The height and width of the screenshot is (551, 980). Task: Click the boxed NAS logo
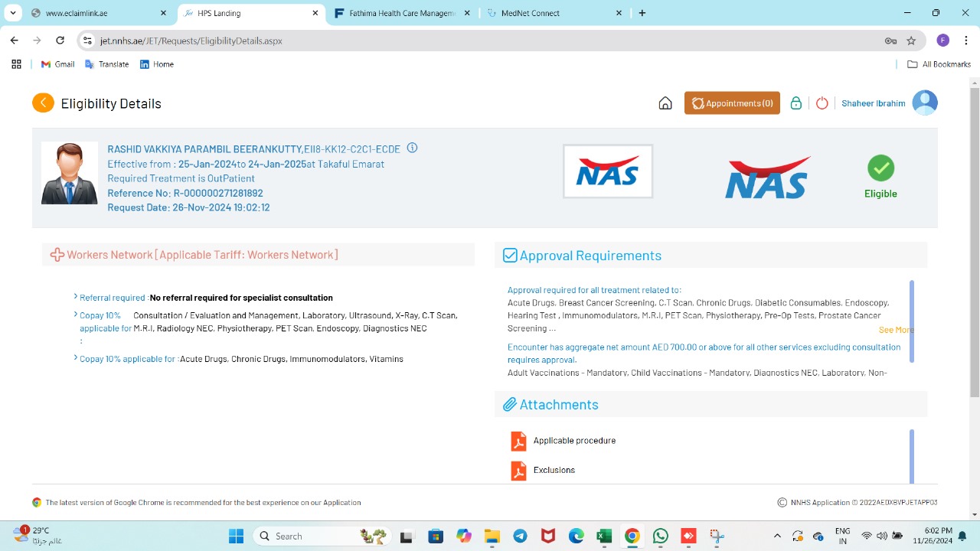608,171
